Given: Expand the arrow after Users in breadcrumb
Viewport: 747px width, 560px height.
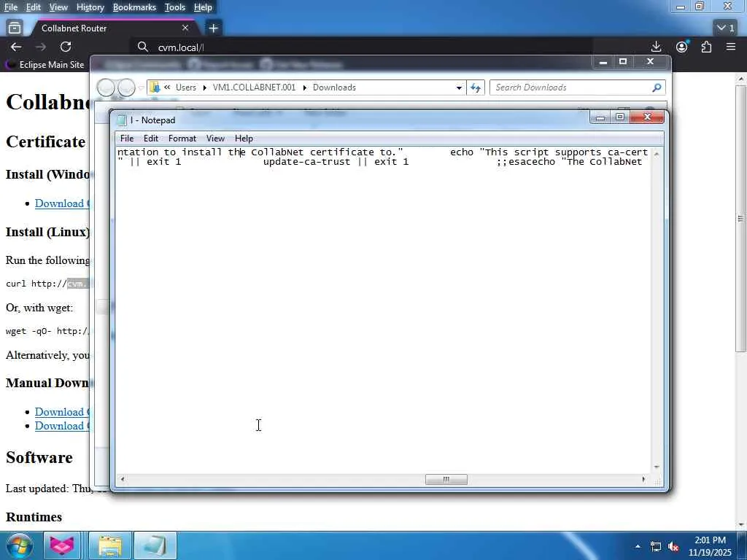Looking at the screenshot, I should click(204, 87).
